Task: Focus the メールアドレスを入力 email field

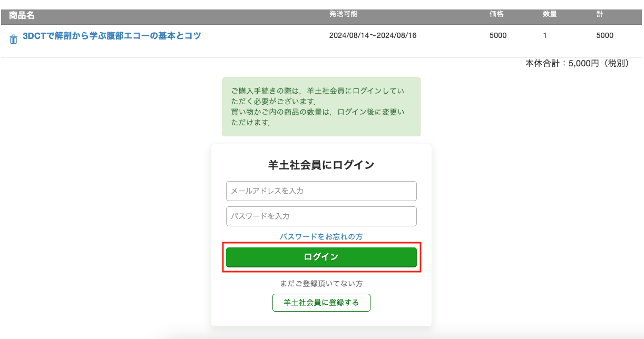Action: pos(321,191)
